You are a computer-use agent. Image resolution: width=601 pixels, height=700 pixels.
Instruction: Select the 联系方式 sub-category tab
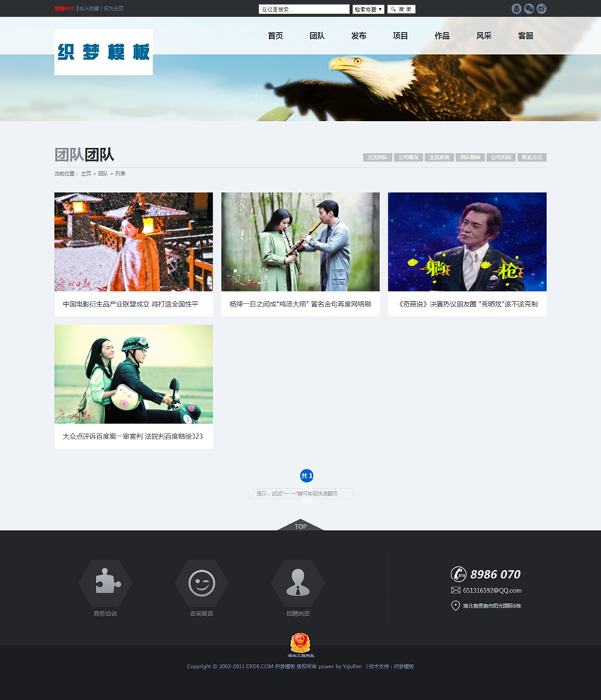[x=532, y=158]
